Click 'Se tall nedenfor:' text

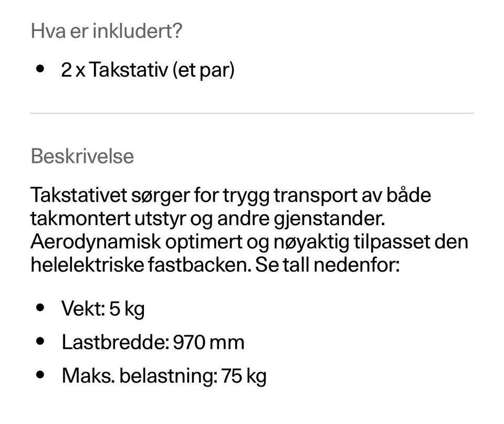coord(328,265)
